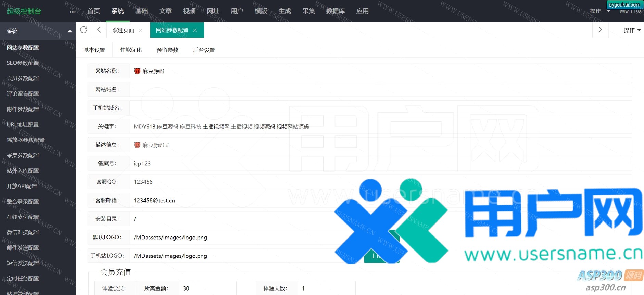Open 数据库 in the top navigation
The height and width of the screenshot is (295, 644).
tap(335, 11)
